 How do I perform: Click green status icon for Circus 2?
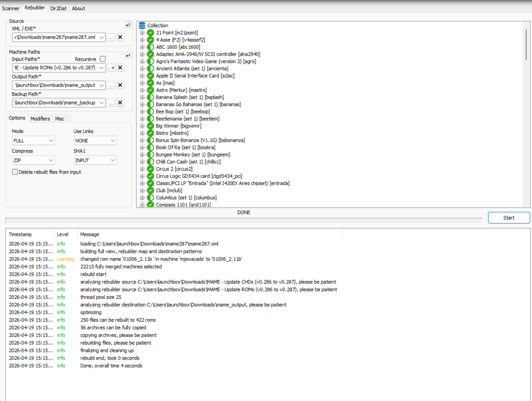point(150,169)
